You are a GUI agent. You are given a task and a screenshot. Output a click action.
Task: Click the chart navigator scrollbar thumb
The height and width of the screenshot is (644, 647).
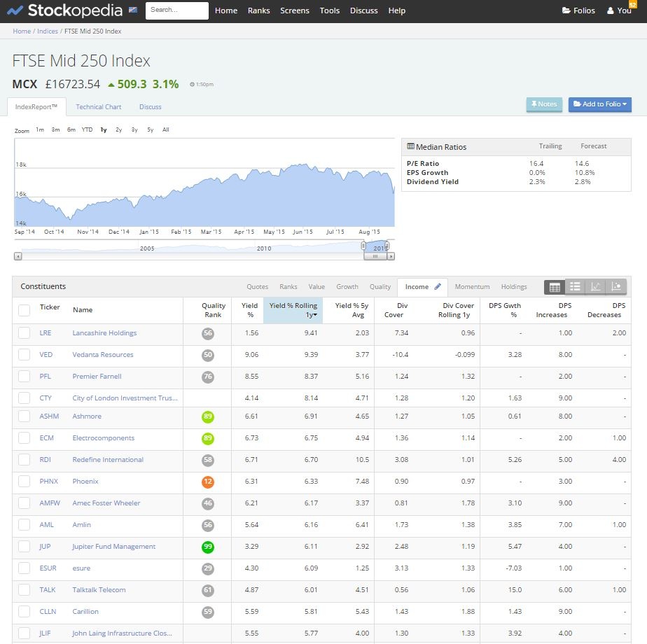coord(375,256)
